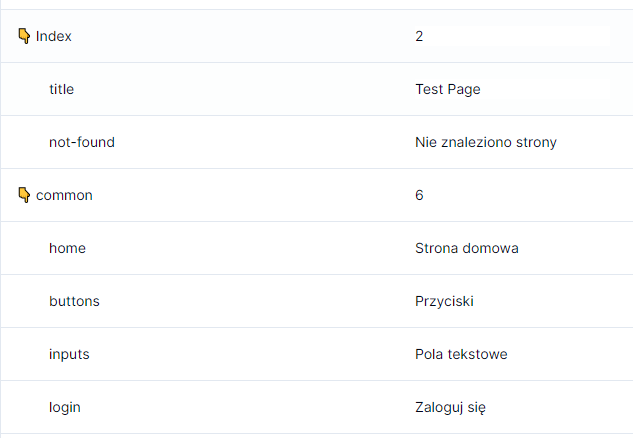The image size is (633, 438).
Task: Edit the Test Page translation value
Action: click(x=448, y=89)
